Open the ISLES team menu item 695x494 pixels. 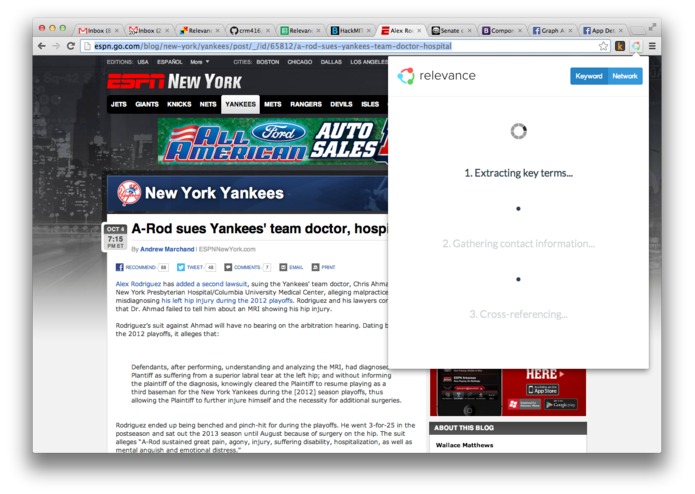click(370, 104)
